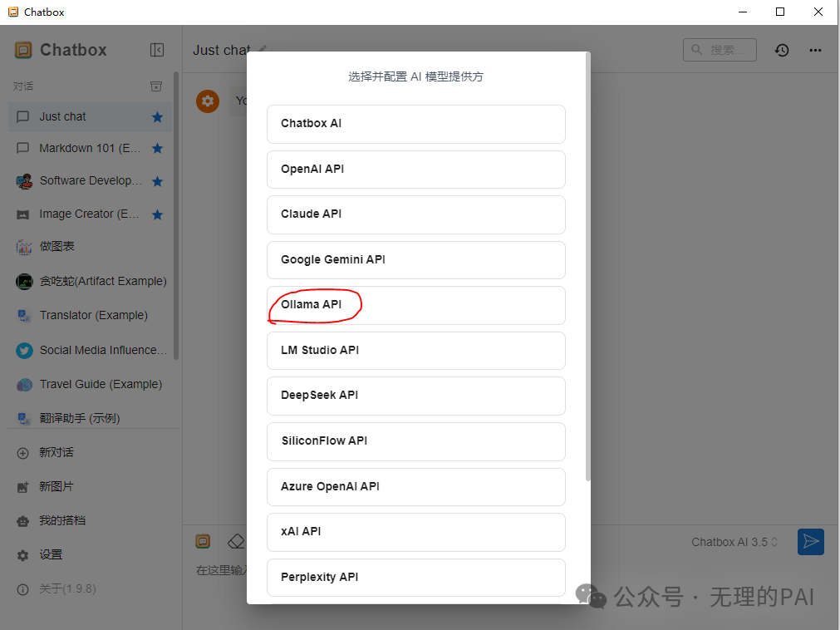Collapse the sidebar with the panel icon
The image size is (840, 630).
pos(157,50)
